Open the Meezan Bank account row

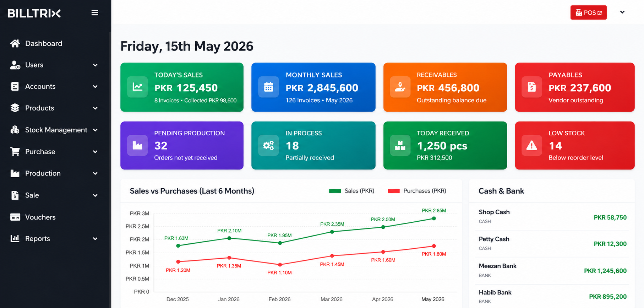tap(552, 270)
